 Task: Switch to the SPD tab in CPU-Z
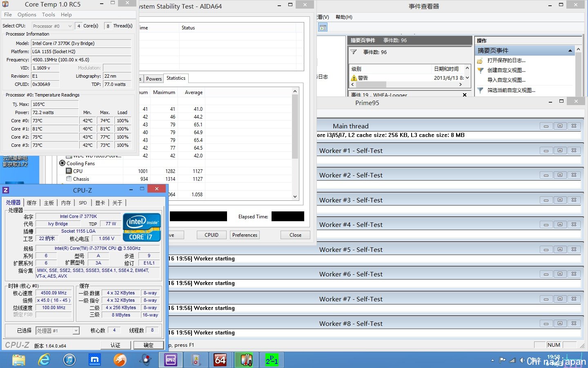[83, 203]
